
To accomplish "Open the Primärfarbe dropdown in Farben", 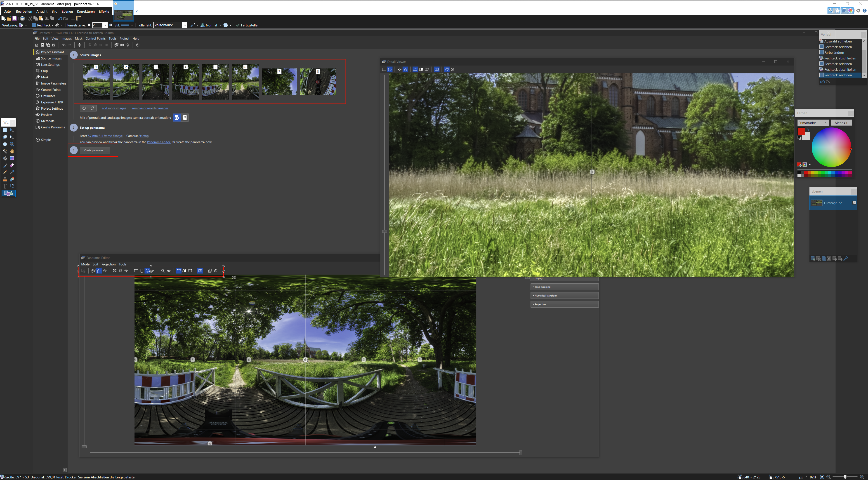I will [x=813, y=123].
